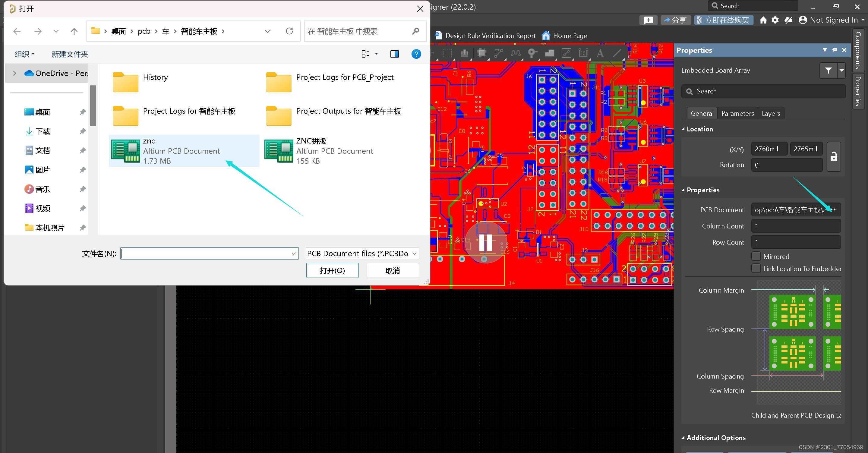Switch to the Parameters tab
The image size is (868, 453).
click(x=737, y=113)
